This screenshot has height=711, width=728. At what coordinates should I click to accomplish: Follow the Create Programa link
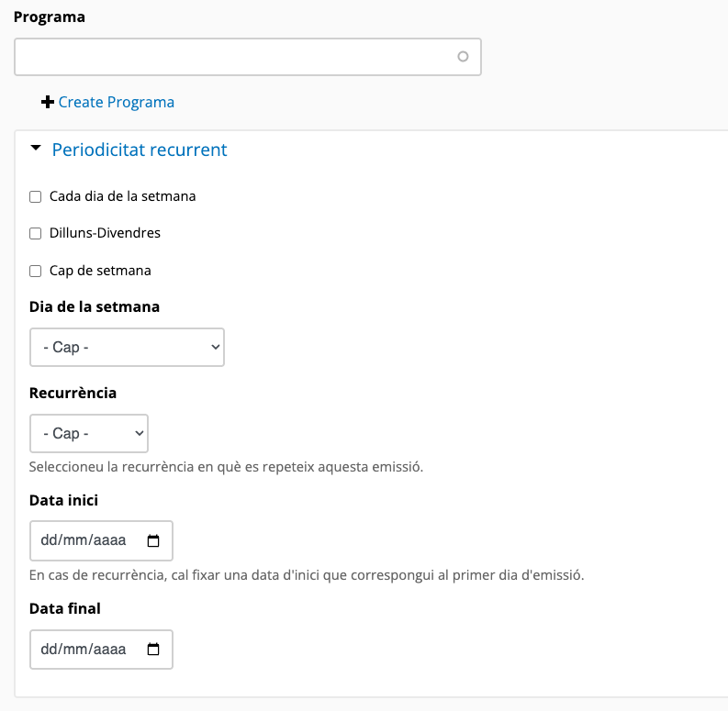pos(116,102)
